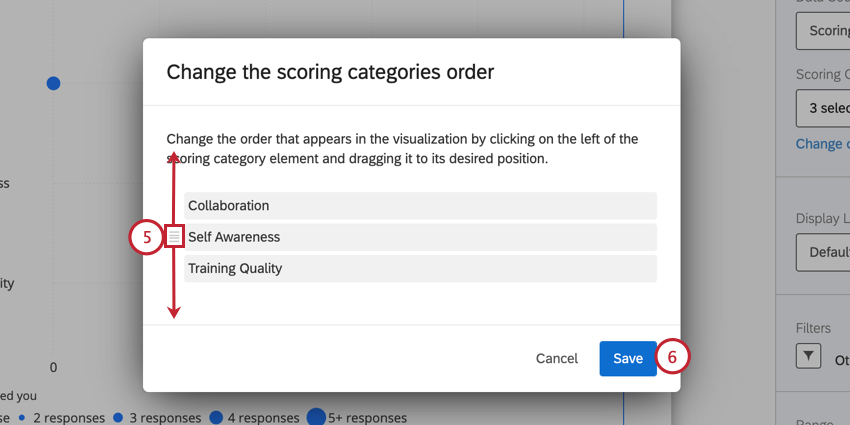Click the 3 responses legend dot
The width and height of the screenshot is (850, 425).
(119, 418)
